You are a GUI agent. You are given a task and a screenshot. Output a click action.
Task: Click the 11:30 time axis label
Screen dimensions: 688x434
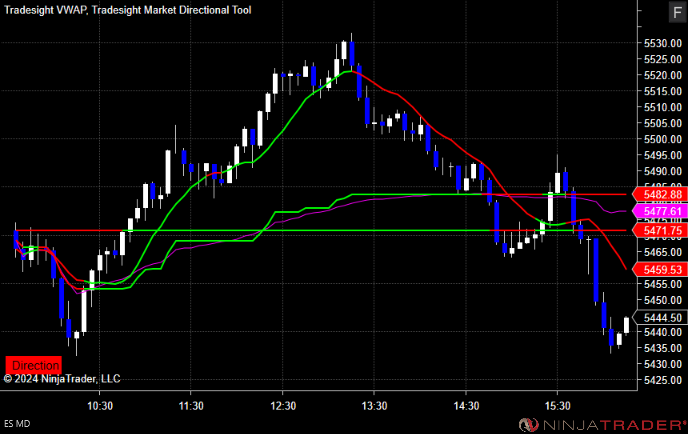coord(191,406)
